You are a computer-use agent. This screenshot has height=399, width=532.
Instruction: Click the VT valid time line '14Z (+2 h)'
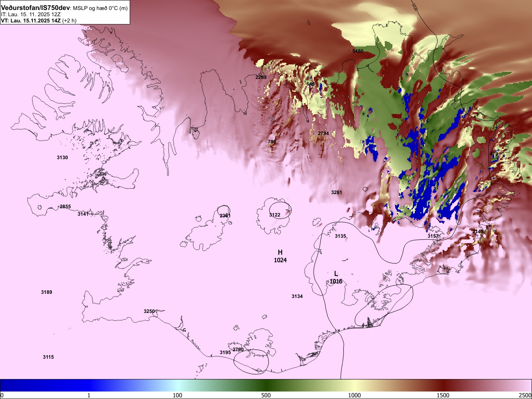tap(64, 21)
